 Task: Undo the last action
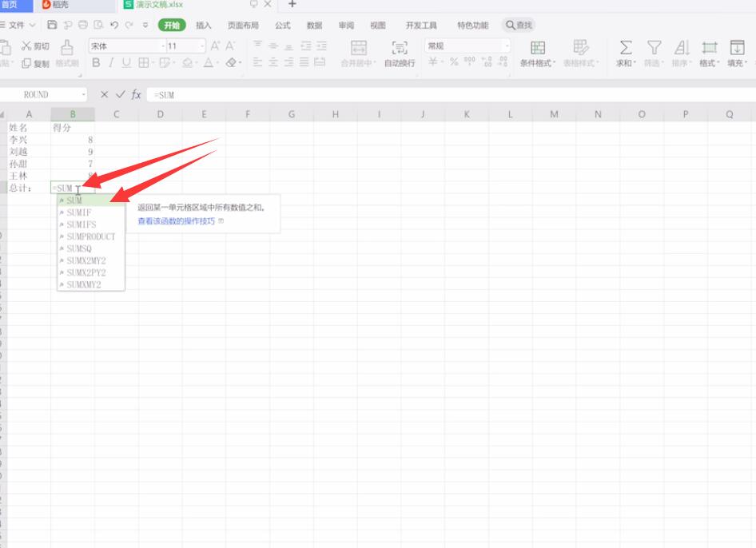coord(114,25)
